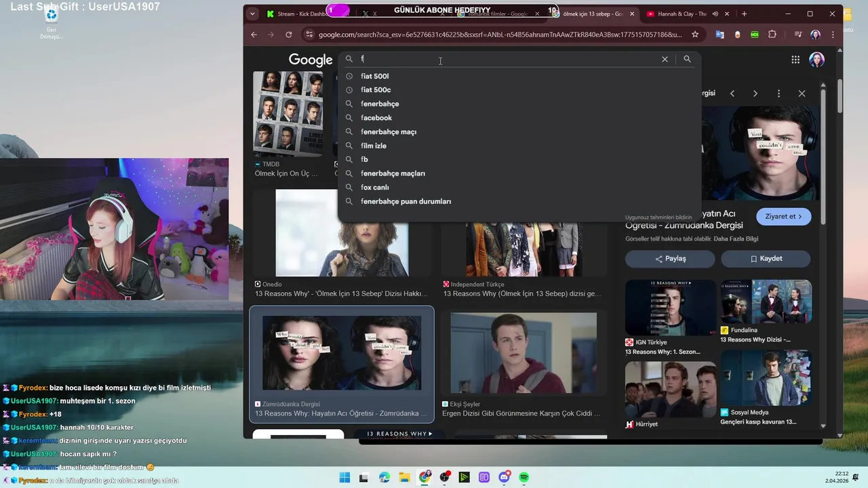Open IGN Türkiye related image
The width and height of the screenshot is (868, 488).
pos(670,308)
